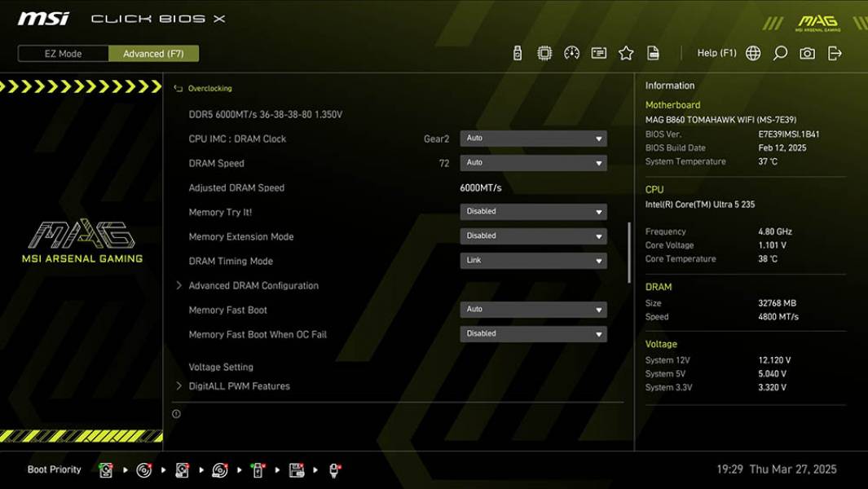Click the Voltage Setting heading

pyautogui.click(x=221, y=368)
